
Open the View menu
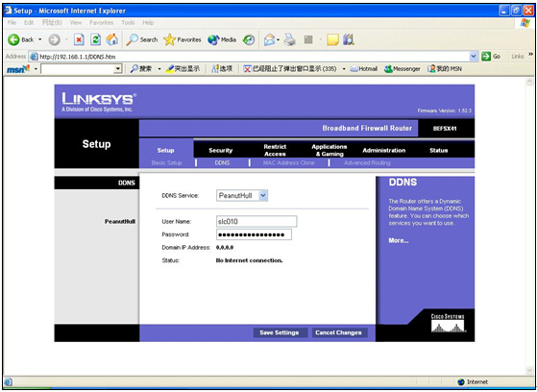[x=75, y=23]
